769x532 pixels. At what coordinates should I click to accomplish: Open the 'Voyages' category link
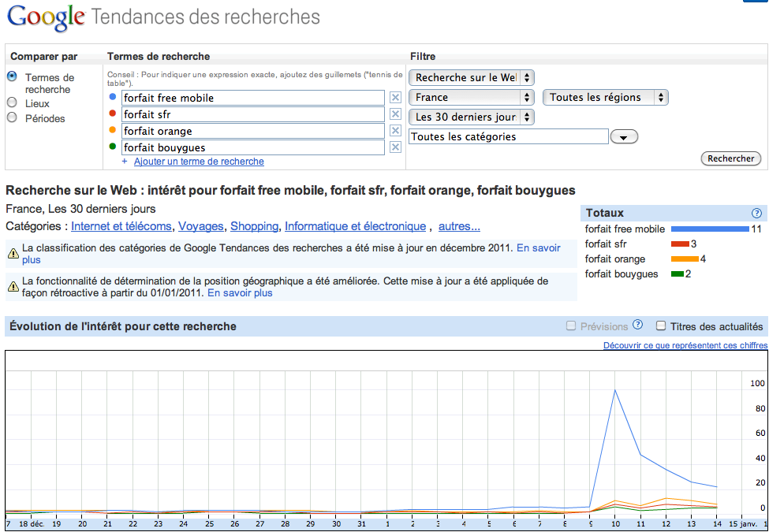[x=201, y=226]
